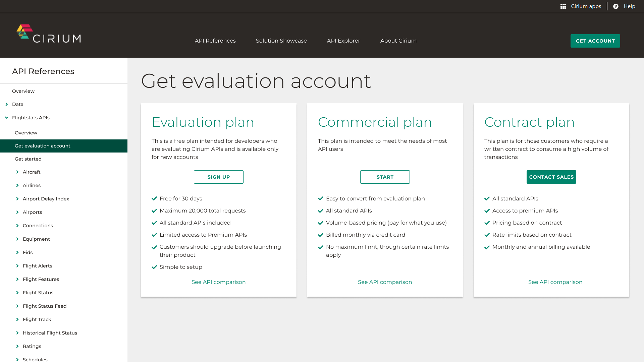Open Flight Features sidebar entry
This screenshot has height=362, width=644.
click(x=41, y=279)
